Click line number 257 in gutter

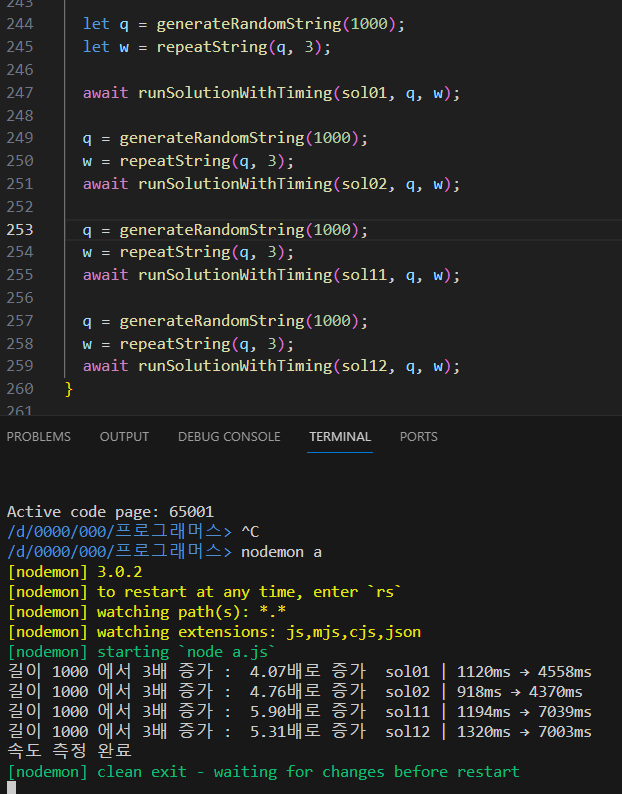(20, 321)
